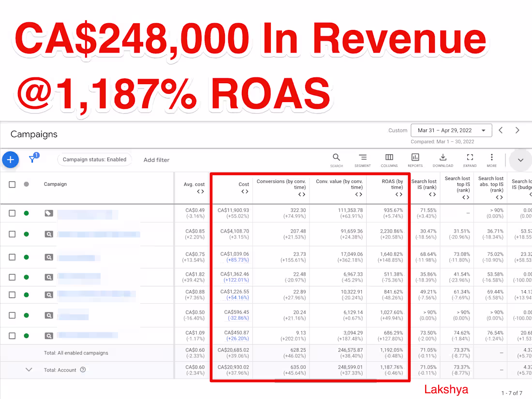Expand the Total: Account row chevron
Image resolution: width=532 pixels, height=399 pixels.
29,369
